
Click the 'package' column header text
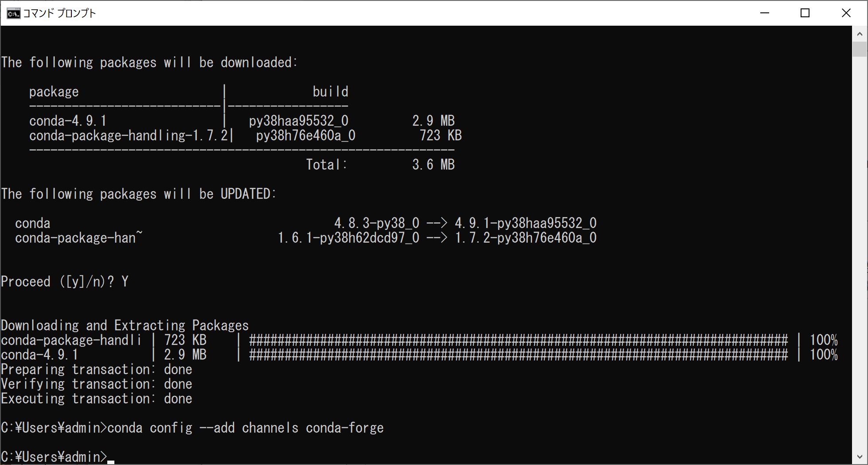(54, 92)
